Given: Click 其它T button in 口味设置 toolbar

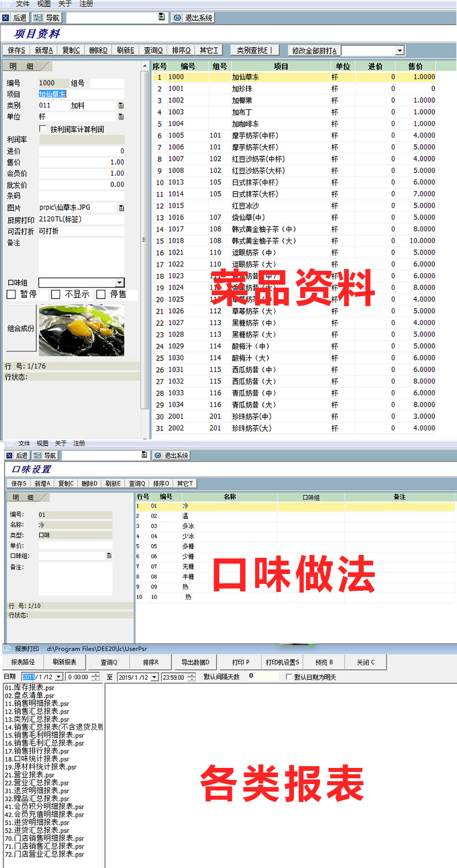Looking at the screenshot, I should (x=185, y=483).
